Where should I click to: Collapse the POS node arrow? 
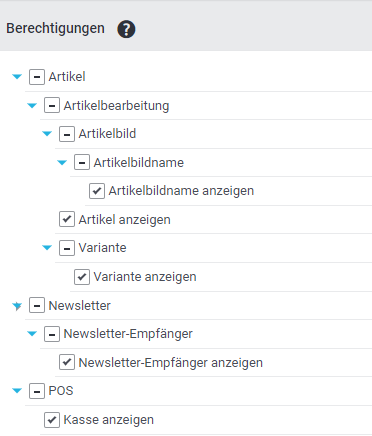click(17, 391)
